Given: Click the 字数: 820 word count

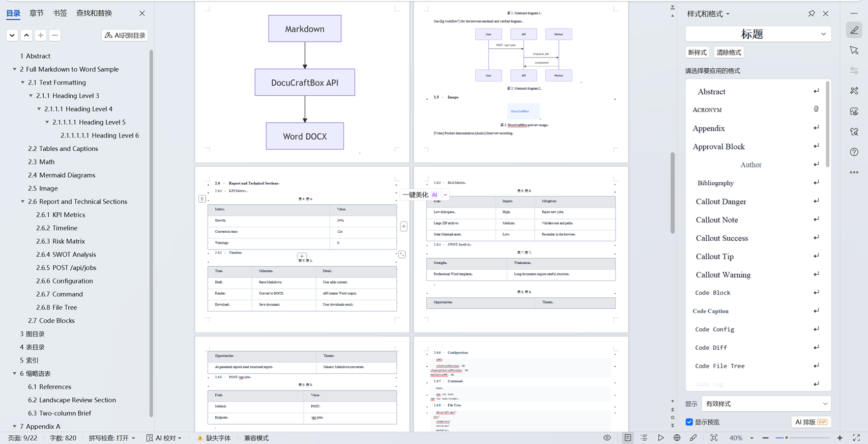Looking at the screenshot, I should (63, 438).
